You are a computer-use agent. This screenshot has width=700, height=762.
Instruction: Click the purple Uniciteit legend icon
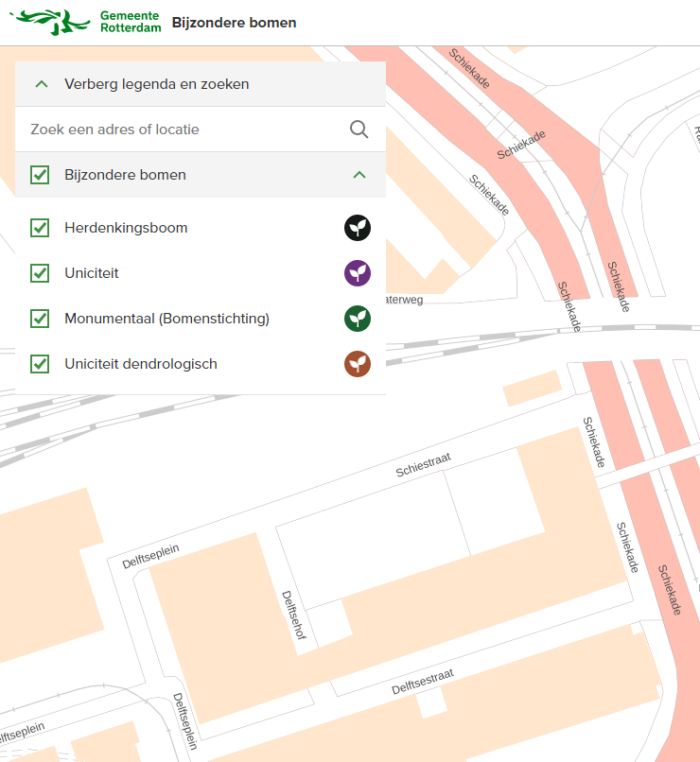tap(358, 273)
